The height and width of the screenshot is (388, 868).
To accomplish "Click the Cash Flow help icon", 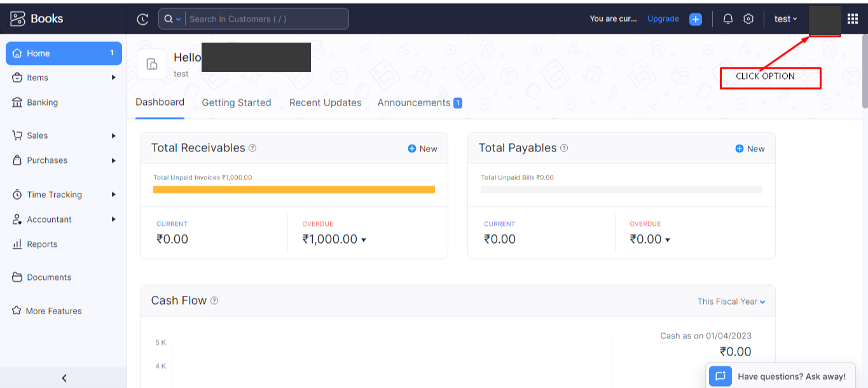I will tap(214, 301).
